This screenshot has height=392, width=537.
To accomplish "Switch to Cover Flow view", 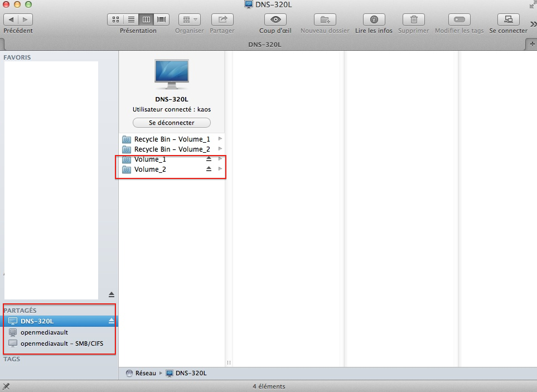I will (162, 20).
